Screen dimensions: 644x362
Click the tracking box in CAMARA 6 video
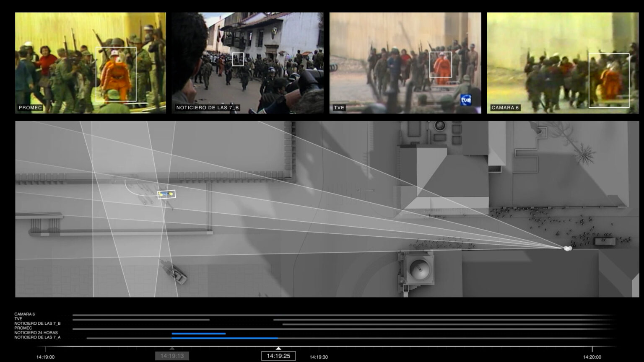pos(609,80)
